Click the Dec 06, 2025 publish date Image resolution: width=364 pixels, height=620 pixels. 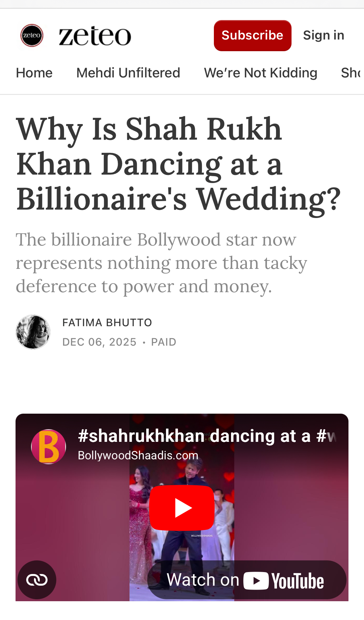(99, 342)
